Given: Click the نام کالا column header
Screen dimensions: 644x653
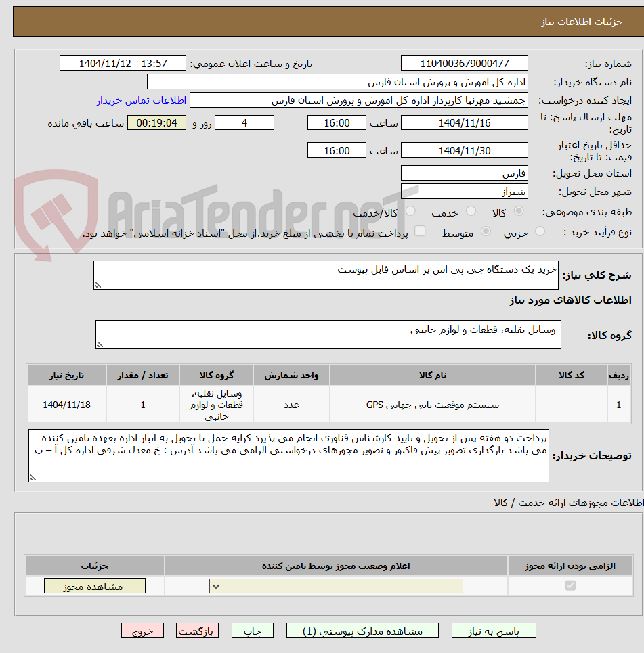Looking at the screenshot, I should (433, 376).
